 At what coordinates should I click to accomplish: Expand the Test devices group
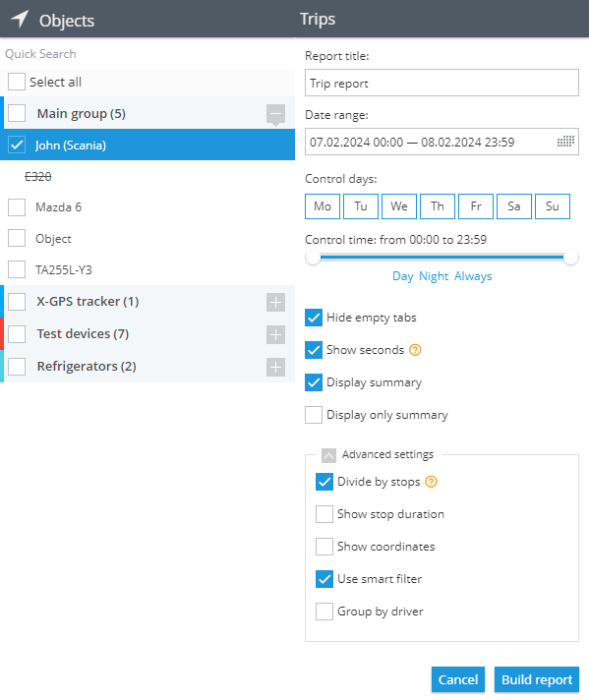(x=276, y=335)
